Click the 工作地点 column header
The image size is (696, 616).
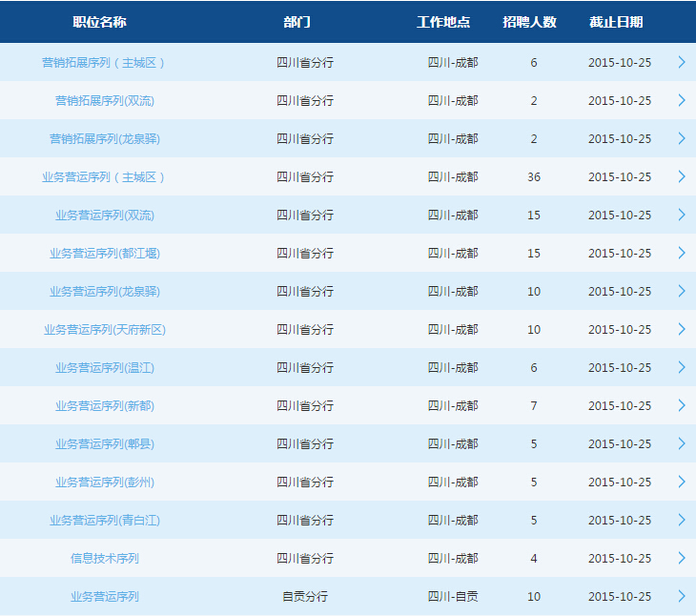point(443,22)
